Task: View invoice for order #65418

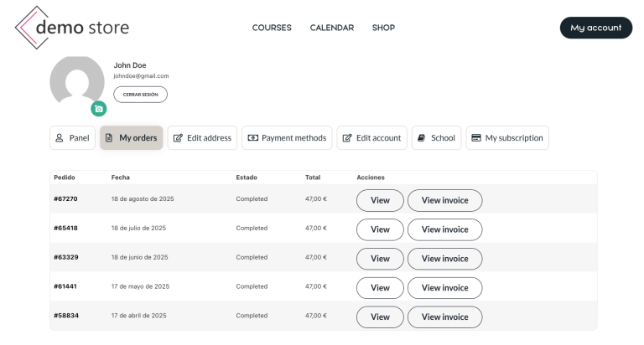Action: tap(444, 229)
